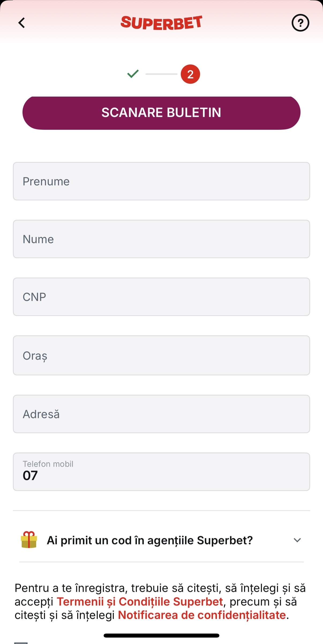Focus the Nume input field
323x644 pixels.
coord(161,239)
